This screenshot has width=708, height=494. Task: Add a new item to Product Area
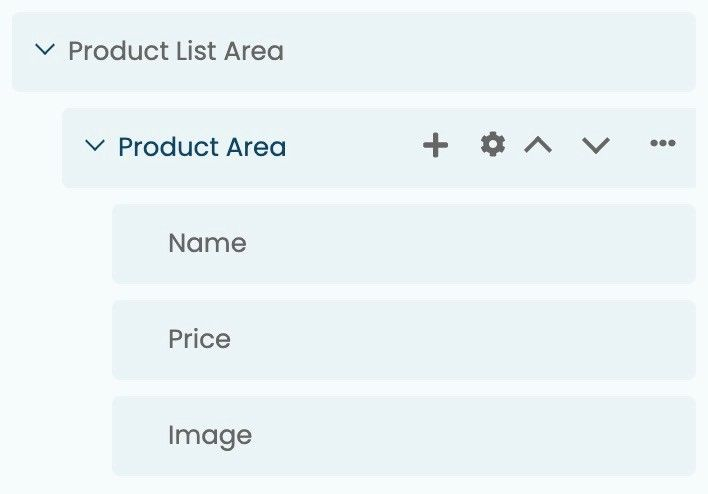tap(435, 145)
